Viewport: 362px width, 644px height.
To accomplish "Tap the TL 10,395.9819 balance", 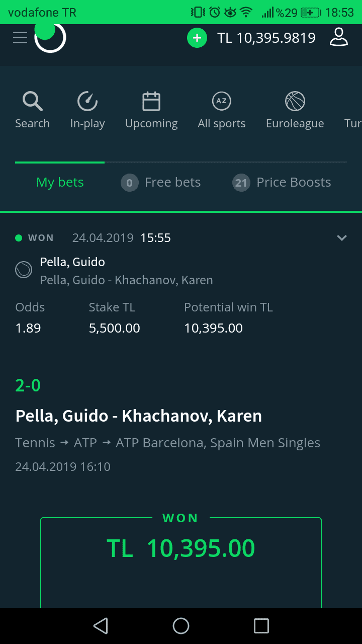I will point(266,38).
